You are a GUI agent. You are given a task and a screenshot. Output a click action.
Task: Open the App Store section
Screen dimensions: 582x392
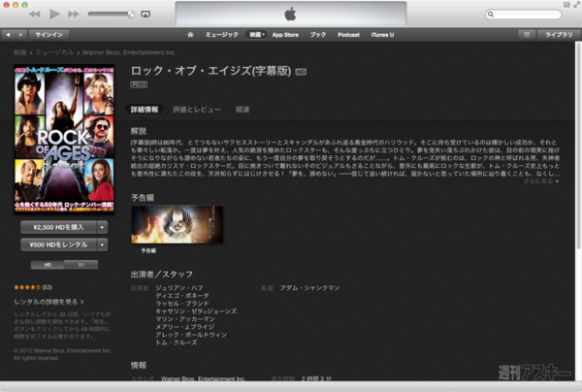click(x=285, y=35)
